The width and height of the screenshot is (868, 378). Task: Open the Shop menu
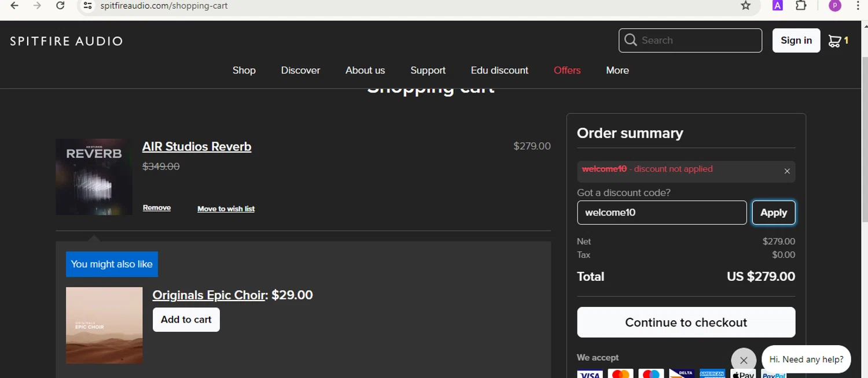point(244,70)
